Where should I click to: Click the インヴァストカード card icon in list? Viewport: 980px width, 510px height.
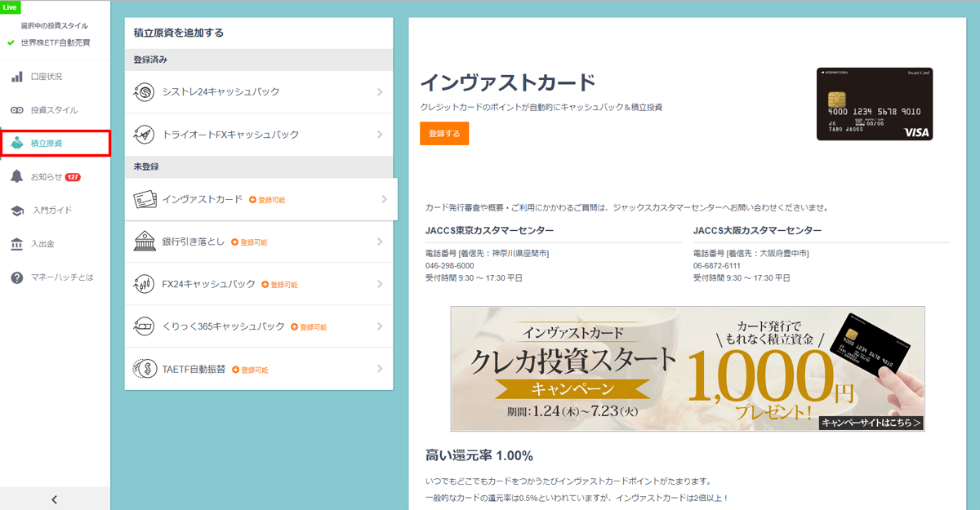[145, 199]
